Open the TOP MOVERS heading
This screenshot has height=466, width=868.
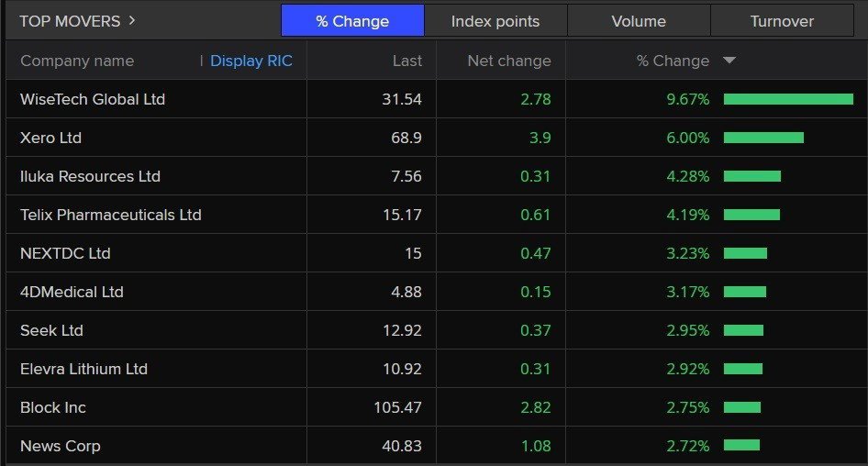[70, 21]
